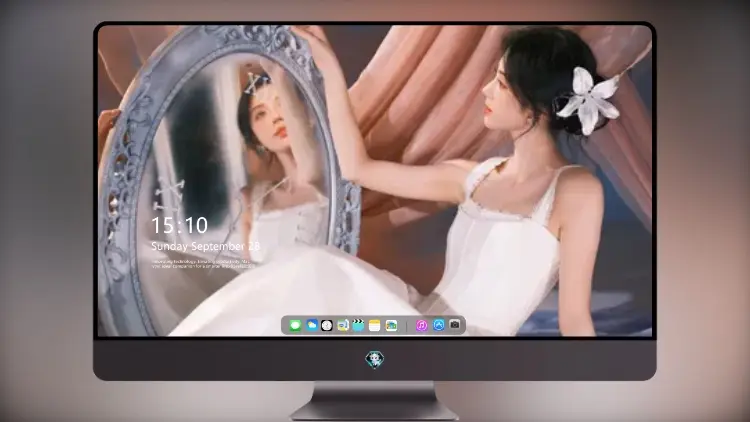Open the Notes app in the dock
The image size is (750, 422).
375,325
